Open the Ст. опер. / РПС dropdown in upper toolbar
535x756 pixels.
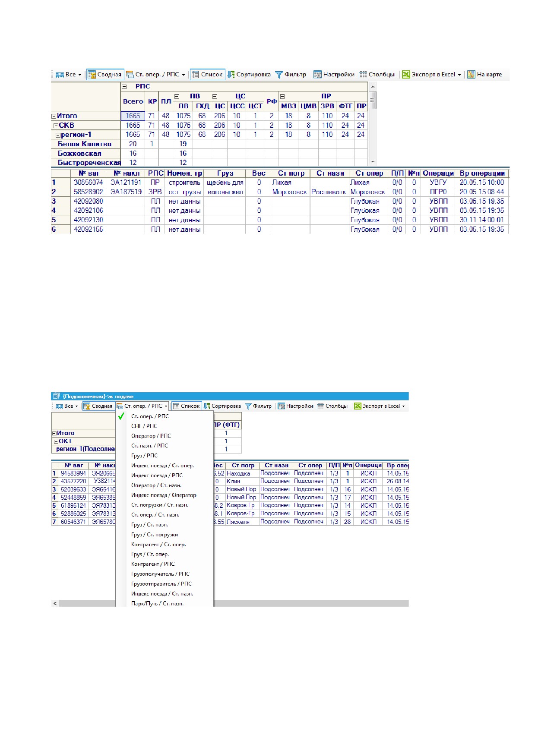pos(156,75)
